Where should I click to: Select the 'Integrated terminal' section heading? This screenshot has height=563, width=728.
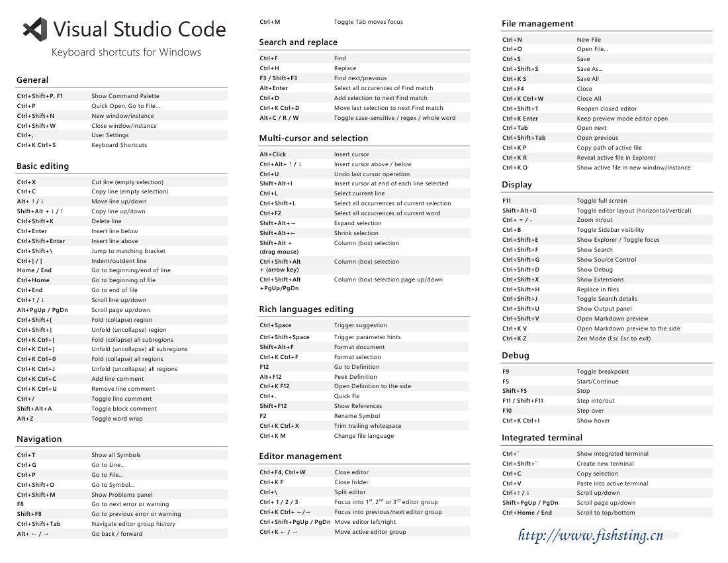pyautogui.click(x=542, y=438)
